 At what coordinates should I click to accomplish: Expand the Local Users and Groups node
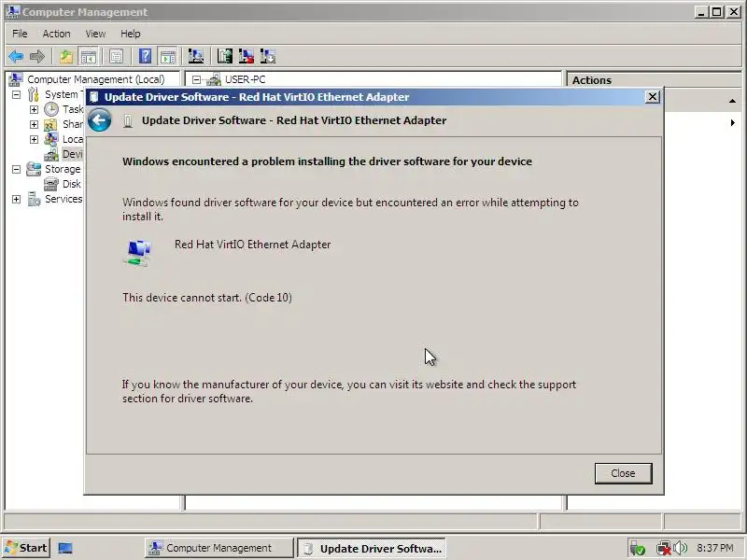point(34,139)
